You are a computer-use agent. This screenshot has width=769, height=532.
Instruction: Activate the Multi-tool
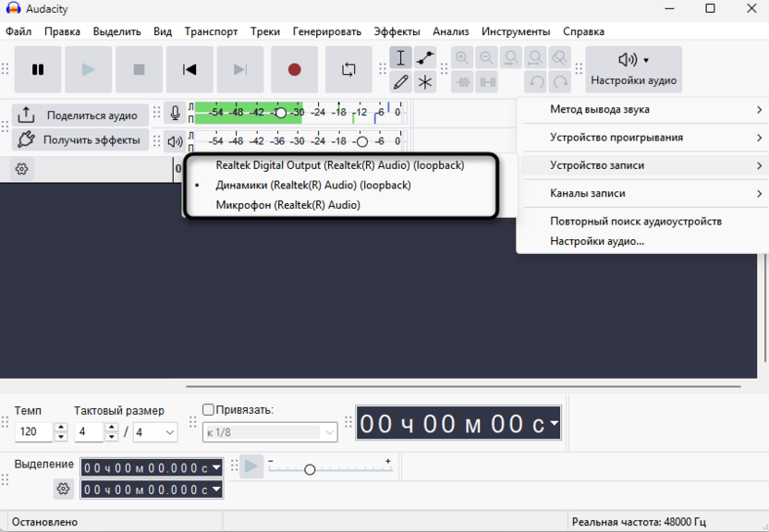point(424,82)
